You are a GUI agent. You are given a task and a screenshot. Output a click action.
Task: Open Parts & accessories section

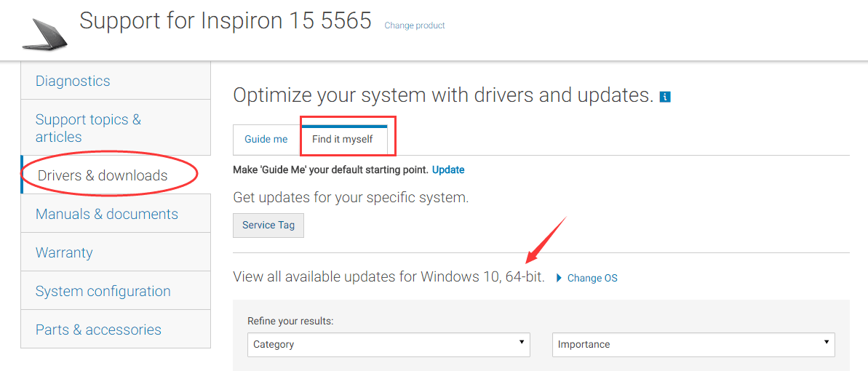116,330
